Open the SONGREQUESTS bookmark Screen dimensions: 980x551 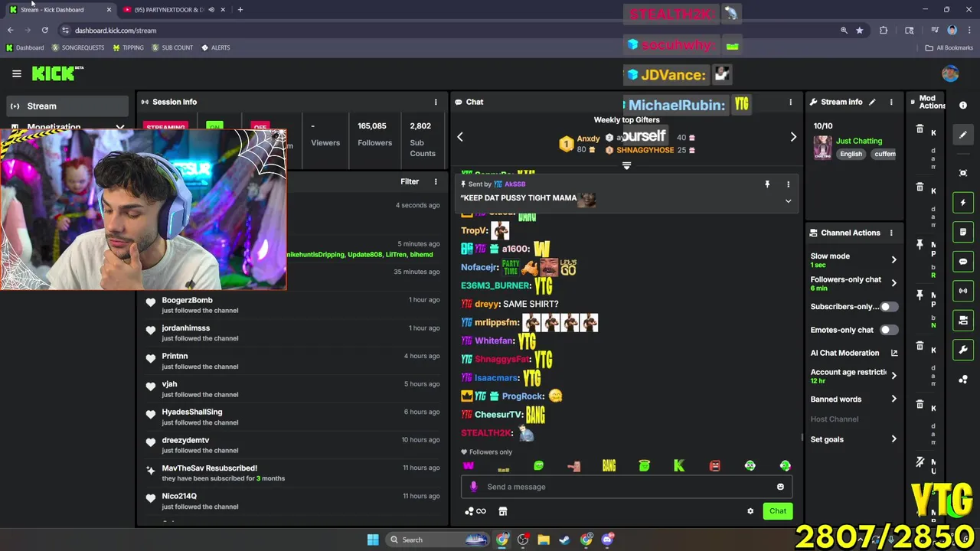pos(77,47)
